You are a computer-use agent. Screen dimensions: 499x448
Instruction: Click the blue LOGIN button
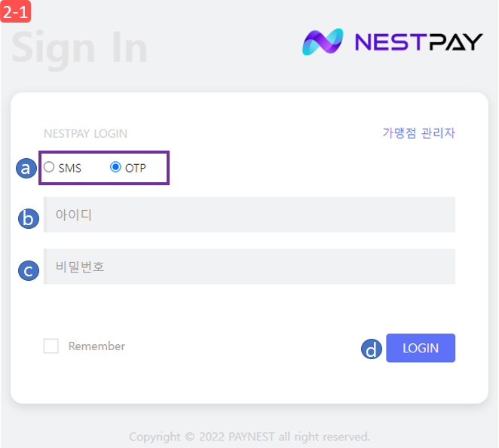[421, 348]
